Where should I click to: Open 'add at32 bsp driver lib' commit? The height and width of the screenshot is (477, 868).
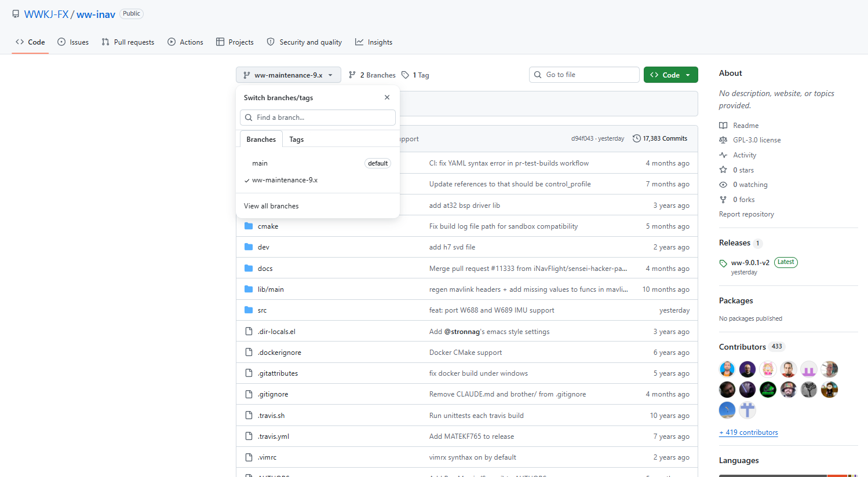point(465,206)
